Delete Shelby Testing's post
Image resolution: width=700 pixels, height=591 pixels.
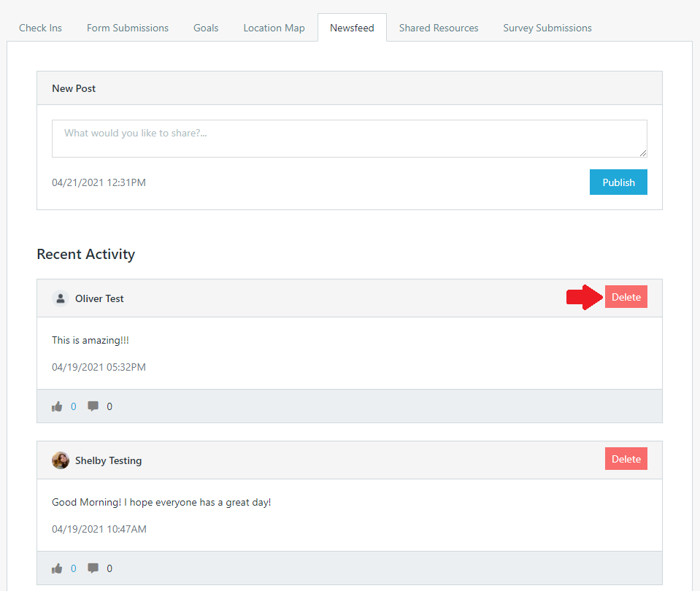[x=626, y=459]
